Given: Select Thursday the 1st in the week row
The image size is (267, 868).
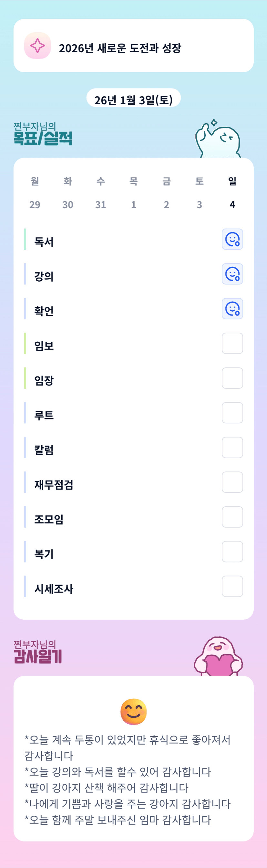Looking at the screenshot, I should [134, 204].
